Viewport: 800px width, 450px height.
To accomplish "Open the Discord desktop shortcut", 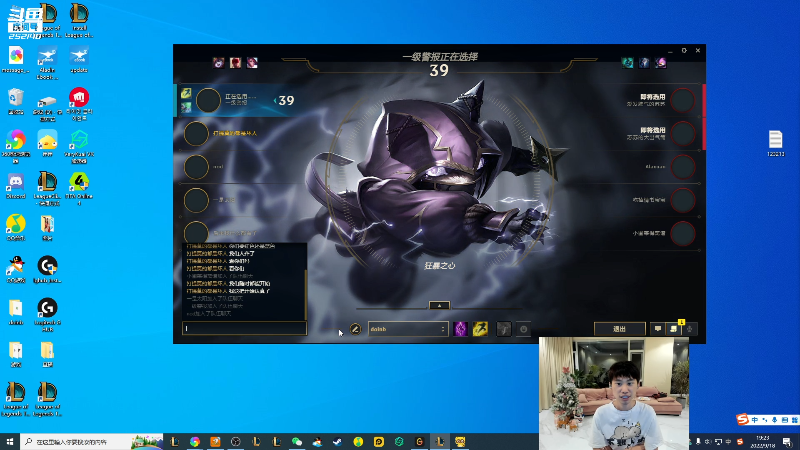I will point(16,186).
